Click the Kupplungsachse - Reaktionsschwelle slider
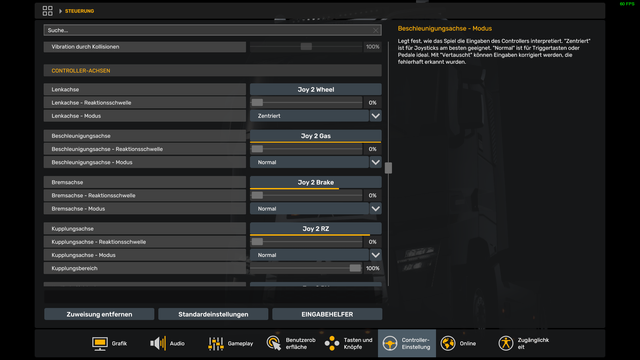Viewport: 640px width, 360px height. click(306, 242)
